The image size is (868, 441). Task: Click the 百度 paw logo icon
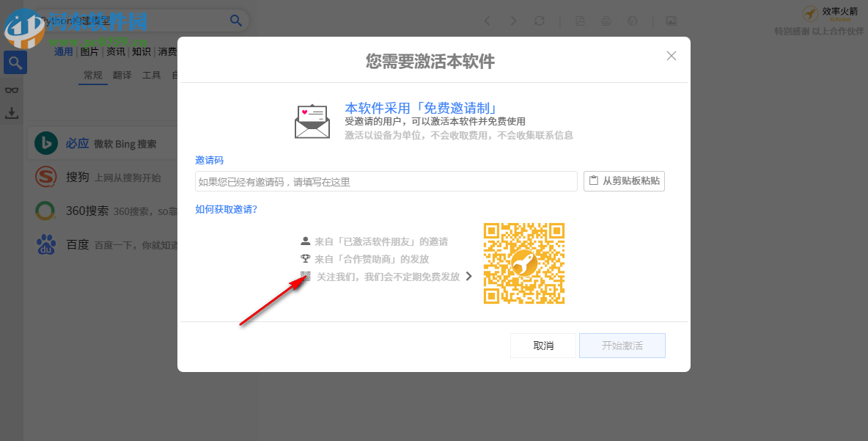46,244
